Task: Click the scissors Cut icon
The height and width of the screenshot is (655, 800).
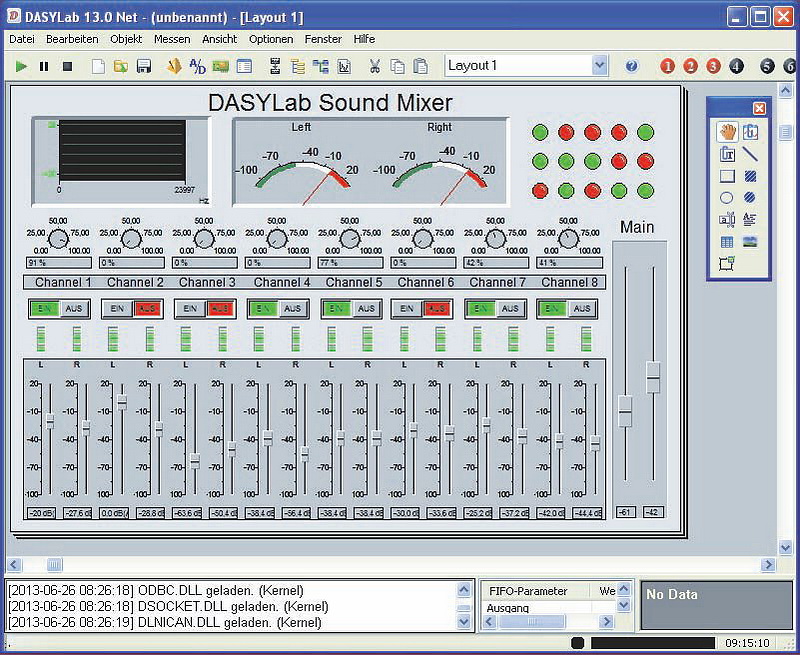Action: 374,66
